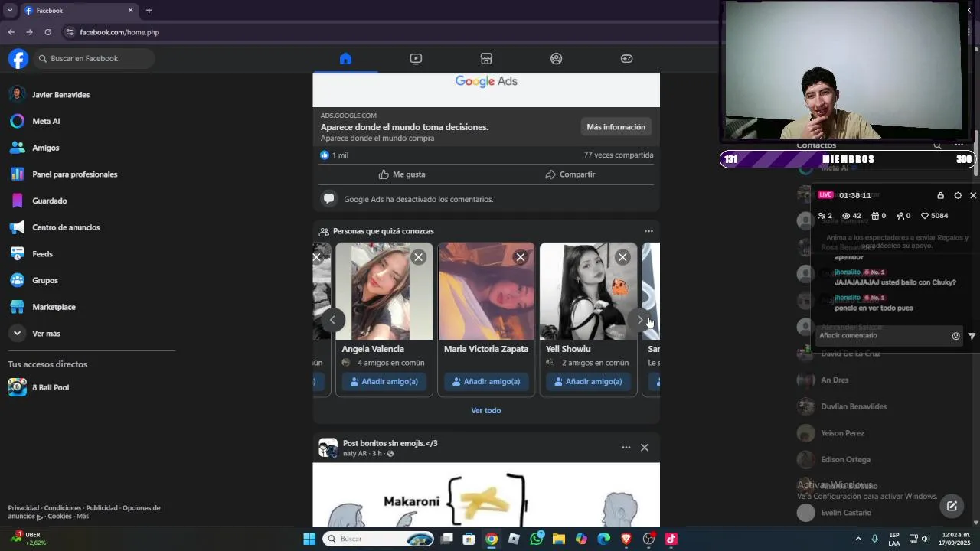
Task: Click the Facebook logo icon
Action: pyautogui.click(x=18, y=59)
